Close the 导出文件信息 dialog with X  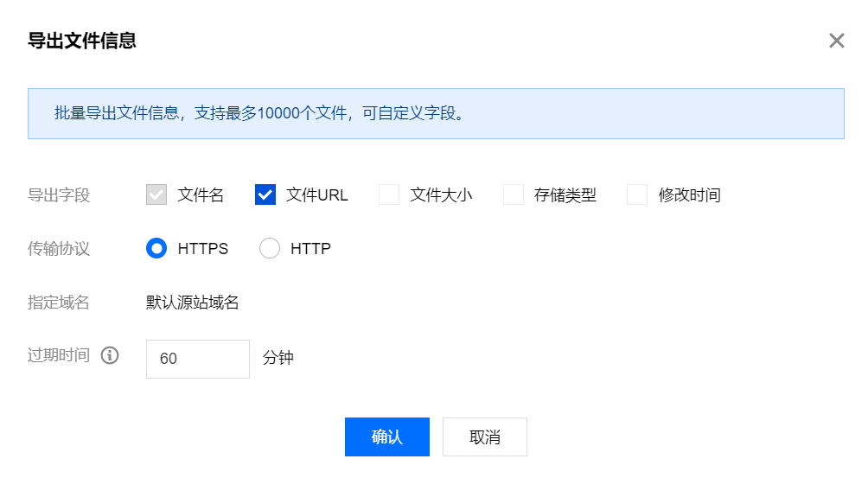(837, 41)
